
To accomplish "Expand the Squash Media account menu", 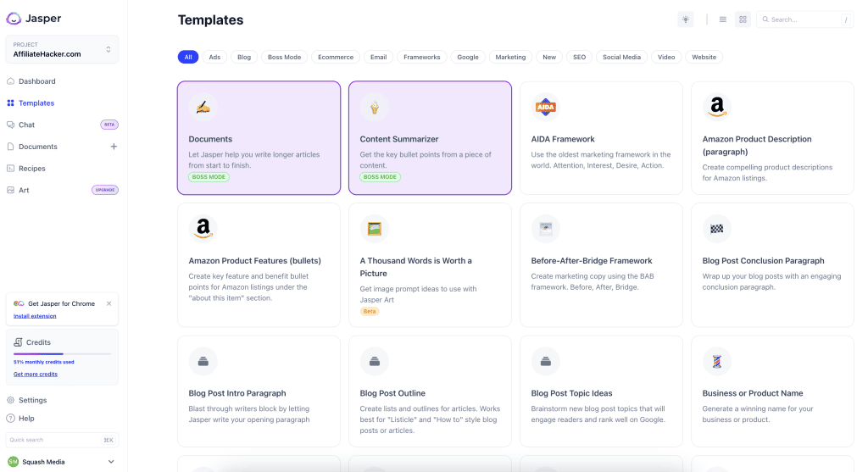I will click(111, 462).
